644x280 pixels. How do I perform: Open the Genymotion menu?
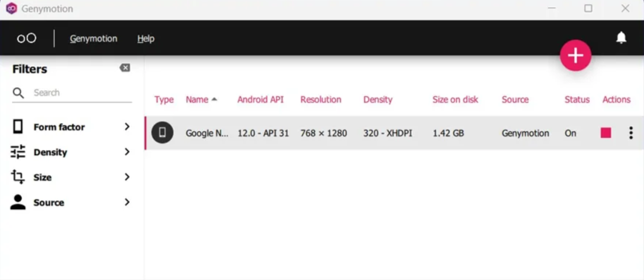click(94, 39)
